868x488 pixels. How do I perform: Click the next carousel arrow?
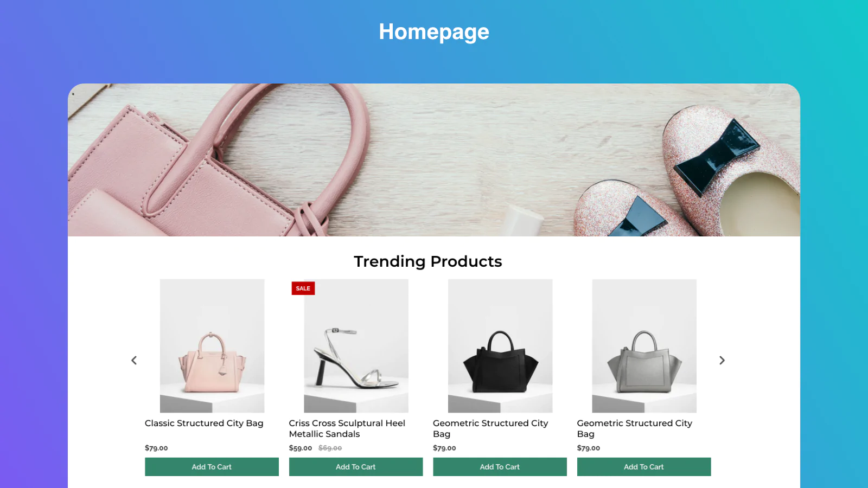click(x=722, y=360)
